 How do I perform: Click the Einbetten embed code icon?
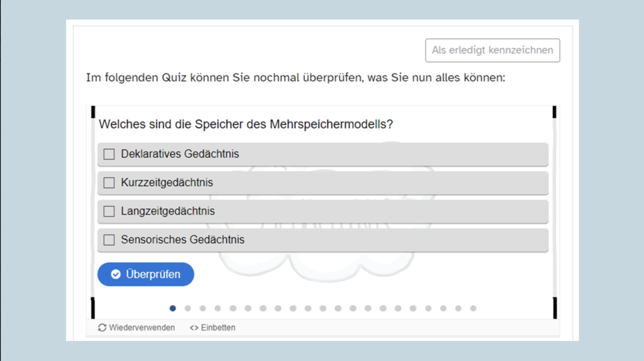(x=194, y=328)
